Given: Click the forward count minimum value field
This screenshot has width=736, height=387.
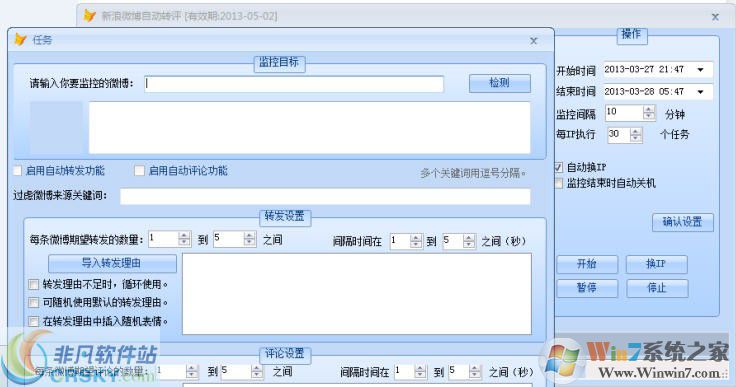Looking at the screenshot, I should coord(164,239).
